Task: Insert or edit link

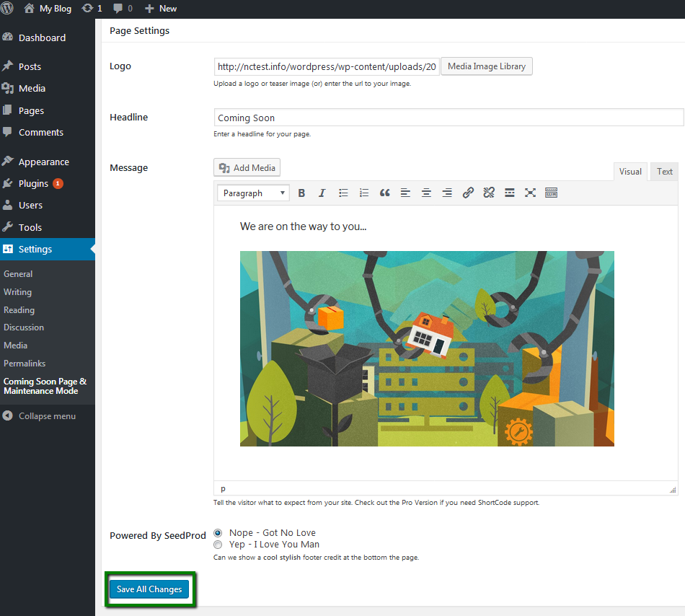Action: (468, 193)
